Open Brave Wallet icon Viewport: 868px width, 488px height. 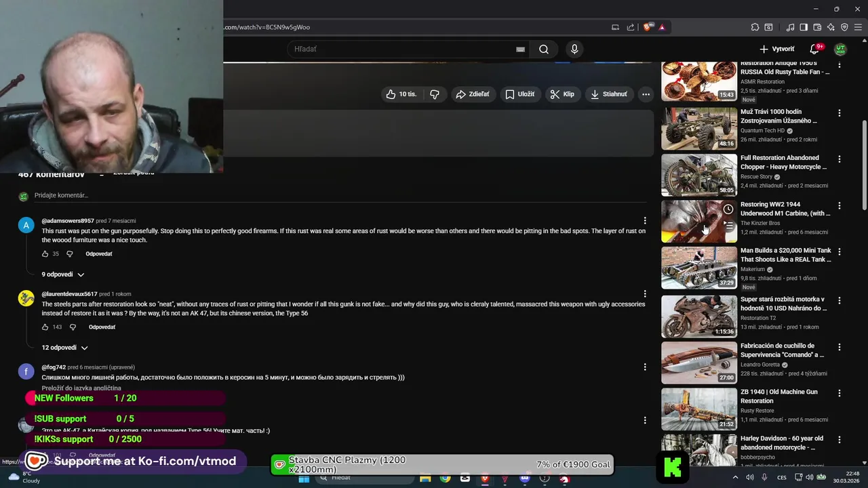[817, 27]
